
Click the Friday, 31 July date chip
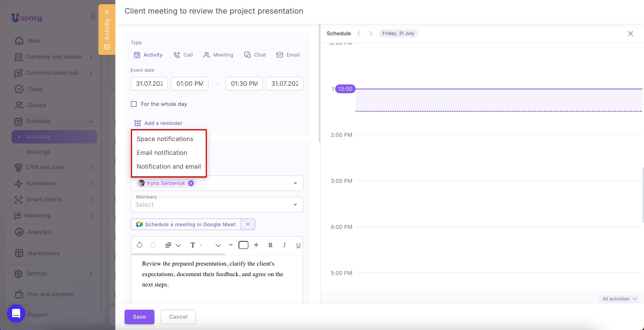point(398,33)
